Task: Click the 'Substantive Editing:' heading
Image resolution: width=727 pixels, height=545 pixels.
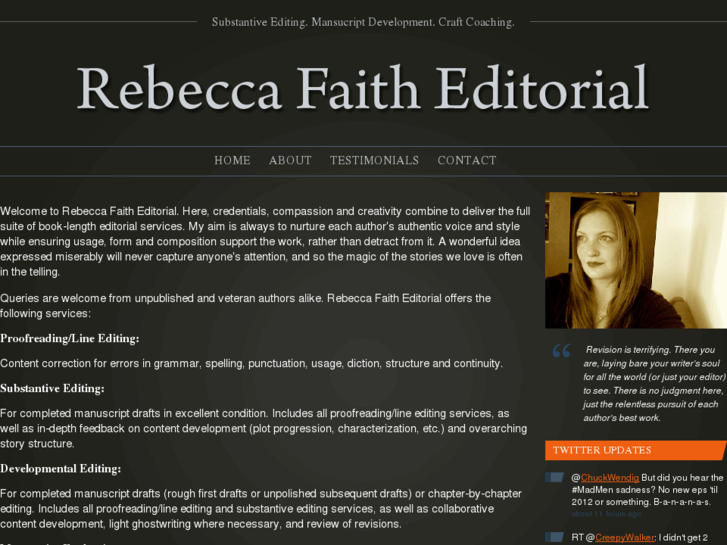Action: [x=52, y=389]
